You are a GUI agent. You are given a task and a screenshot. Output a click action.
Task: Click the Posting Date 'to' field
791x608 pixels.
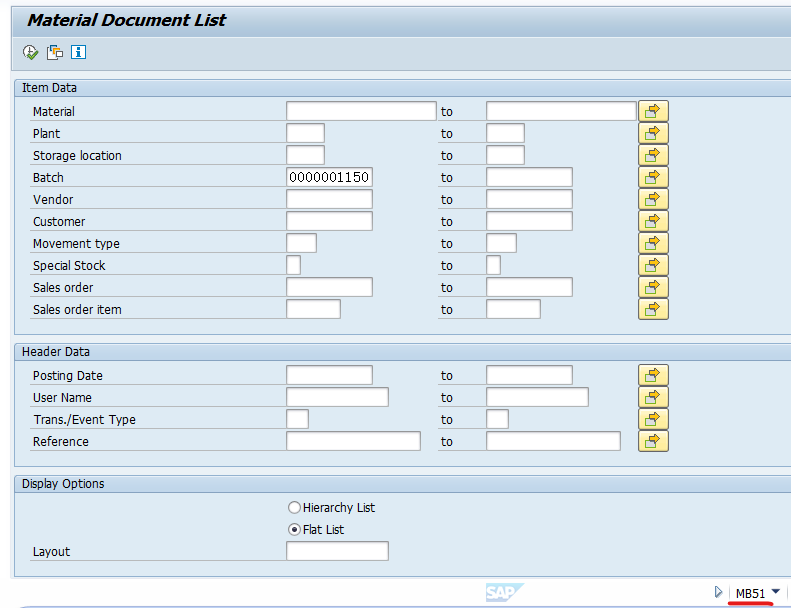pyautogui.click(x=529, y=375)
